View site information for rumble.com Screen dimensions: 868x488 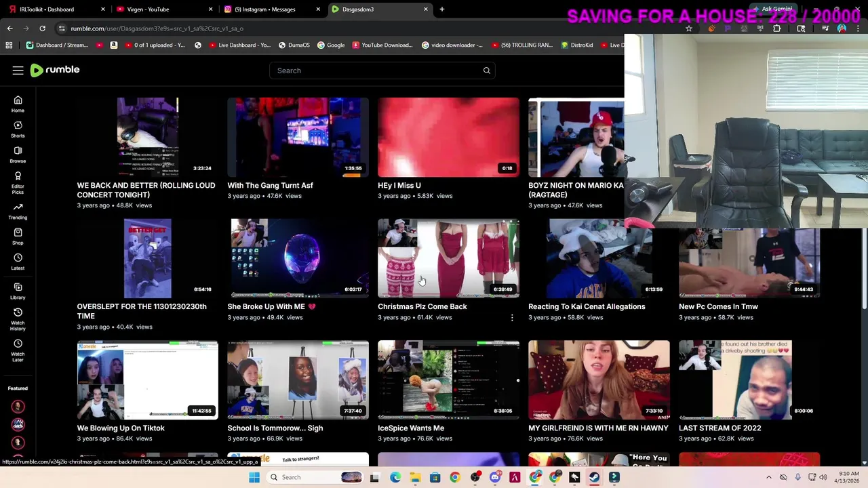pyautogui.click(x=62, y=28)
